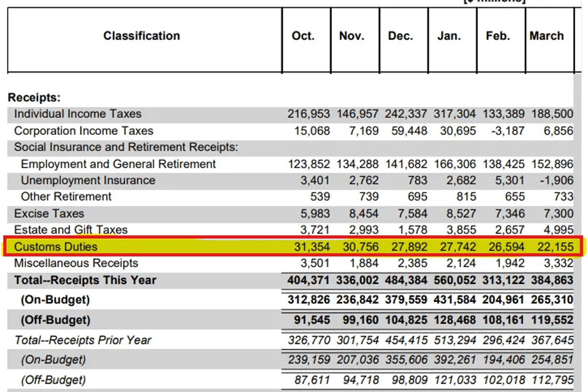Click Excise Taxes November value 8,454

coord(364,213)
